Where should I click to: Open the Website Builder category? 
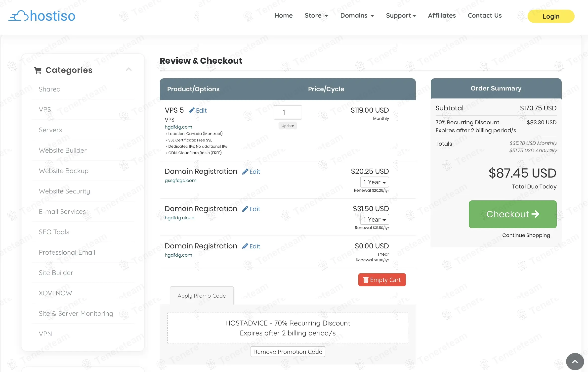click(x=63, y=150)
